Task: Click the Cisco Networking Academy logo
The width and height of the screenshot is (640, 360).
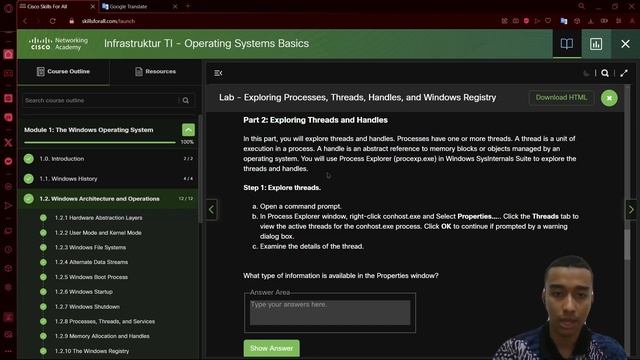Action: [58, 44]
